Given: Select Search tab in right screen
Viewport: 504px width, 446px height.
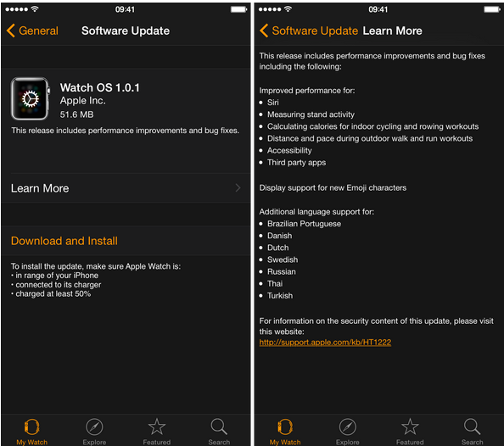Looking at the screenshot, I should point(472,432).
